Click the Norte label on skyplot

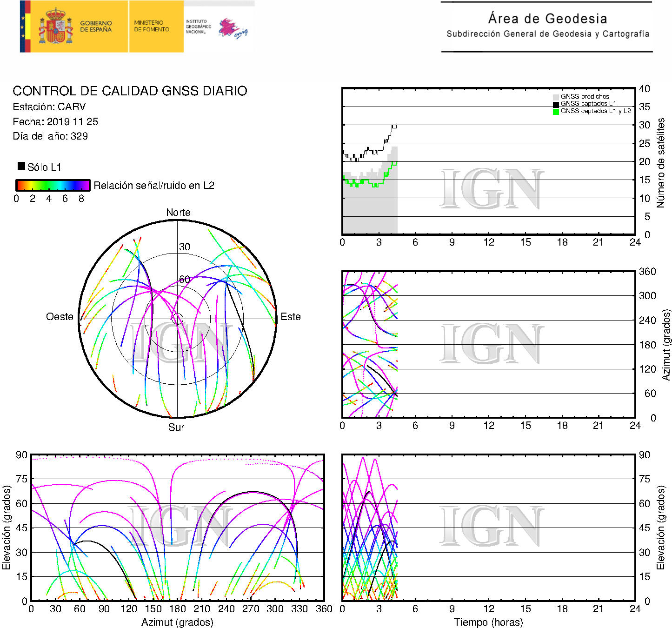178,212
